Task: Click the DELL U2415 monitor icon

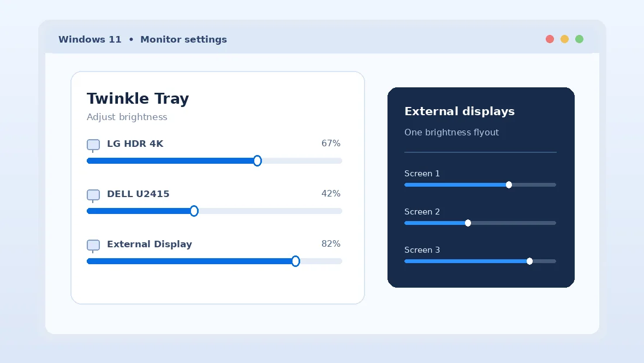Action: pyautogui.click(x=93, y=195)
